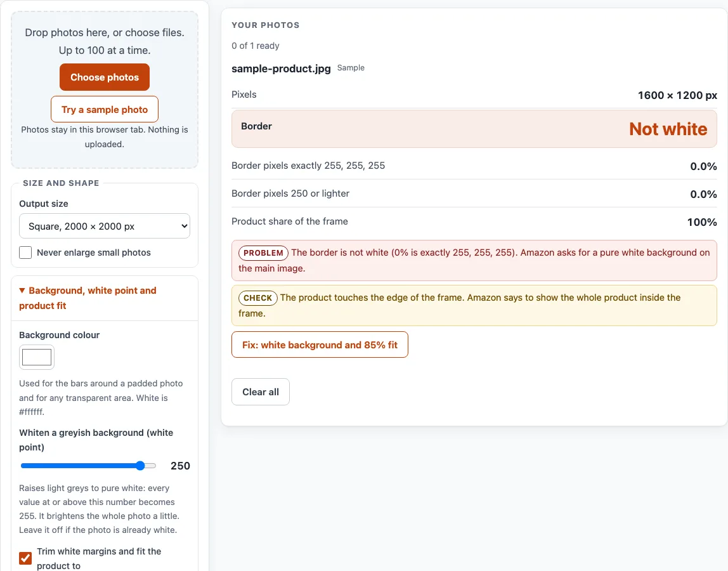The image size is (728, 571).
Task: Click the white point slider track
Action: (x=88, y=466)
